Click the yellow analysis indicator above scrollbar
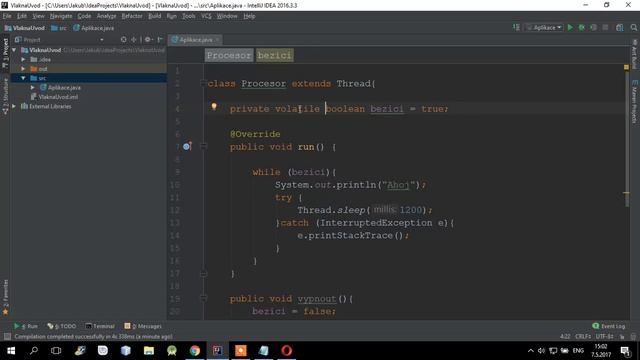This screenshot has width=640, height=360. pyautogui.click(x=626, y=67)
